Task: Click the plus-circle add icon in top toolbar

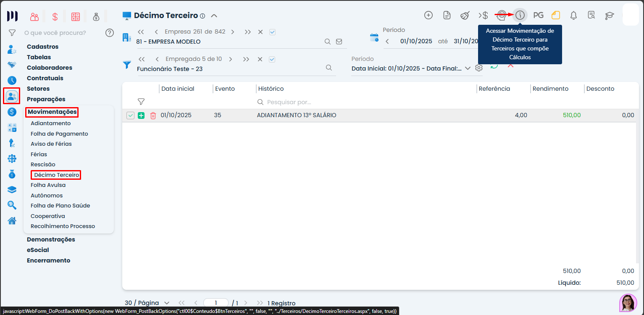Action: tap(428, 16)
